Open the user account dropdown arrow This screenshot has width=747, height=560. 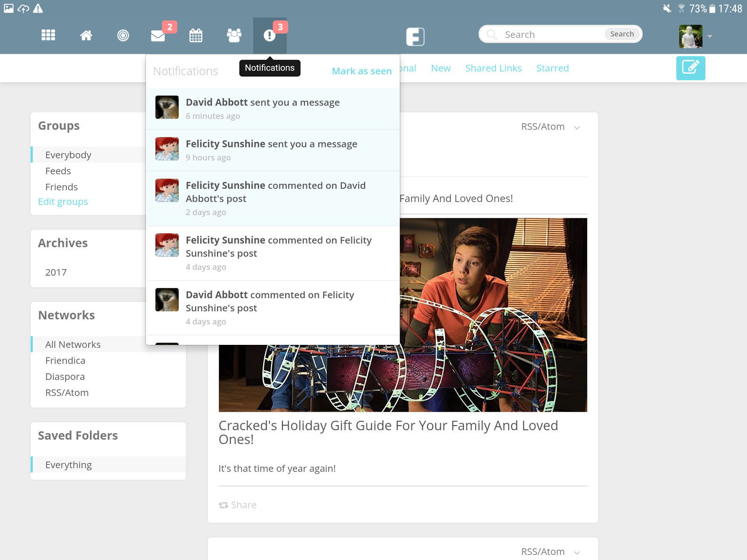pos(710,36)
